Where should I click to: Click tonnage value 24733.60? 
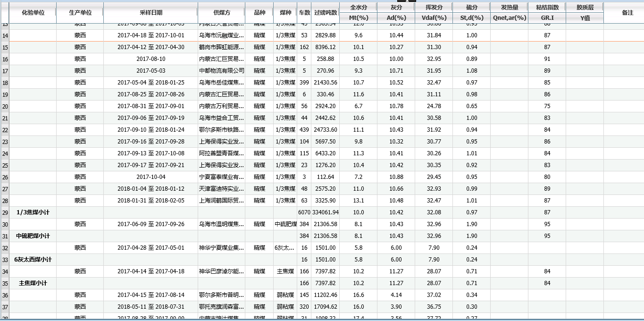pyautogui.click(x=326, y=130)
